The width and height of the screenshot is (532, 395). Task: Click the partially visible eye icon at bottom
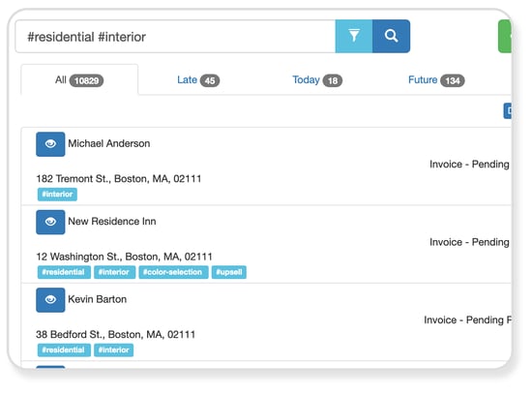click(50, 367)
